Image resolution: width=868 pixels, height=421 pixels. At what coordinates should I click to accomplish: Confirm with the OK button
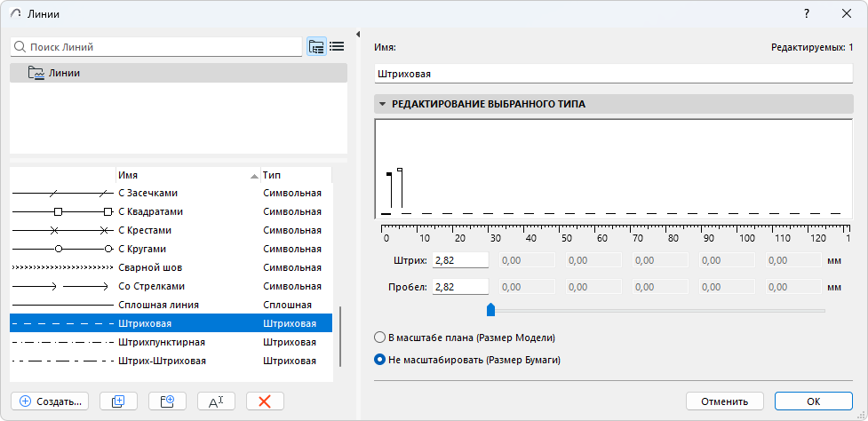coord(813,401)
